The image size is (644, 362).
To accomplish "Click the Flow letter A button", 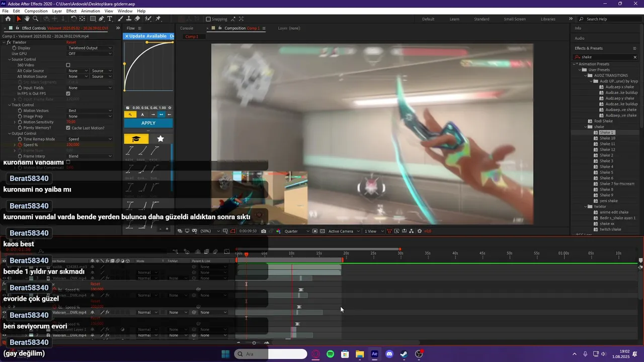I will click(142, 115).
